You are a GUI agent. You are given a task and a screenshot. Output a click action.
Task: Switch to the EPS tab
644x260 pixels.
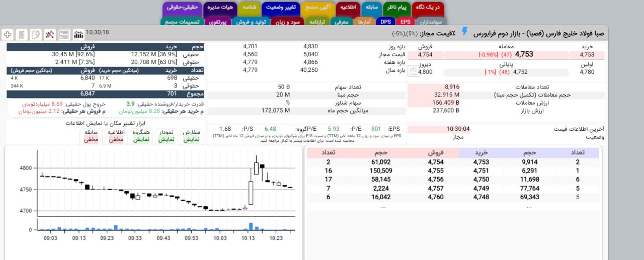point(406,22)
